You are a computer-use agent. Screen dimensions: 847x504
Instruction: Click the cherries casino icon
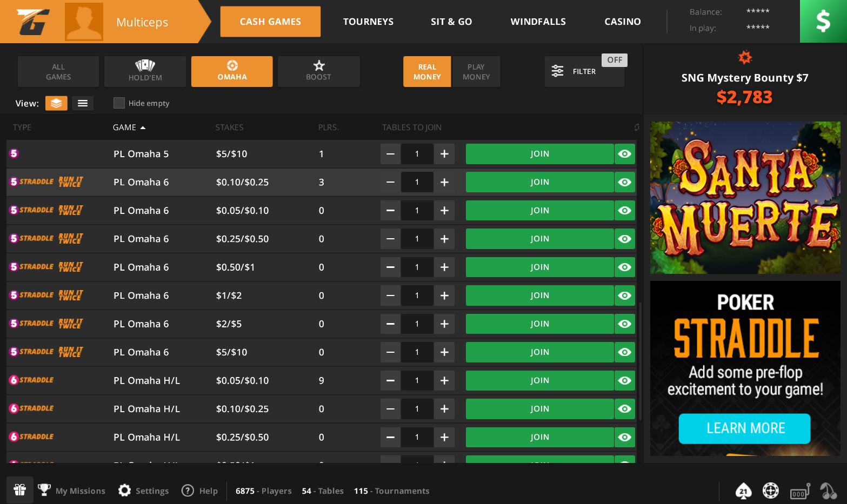click(828, 490)
